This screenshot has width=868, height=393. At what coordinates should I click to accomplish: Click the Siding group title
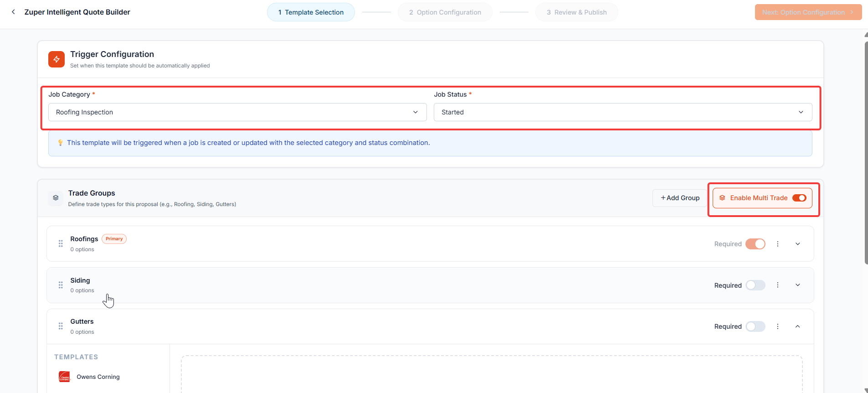[80, 280]
